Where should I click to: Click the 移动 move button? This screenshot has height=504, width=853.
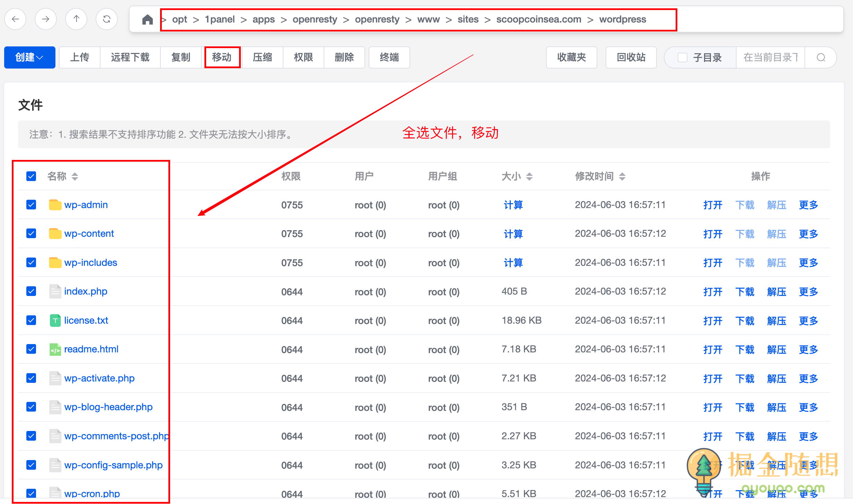pyautogui.click(x=222, y=57)
